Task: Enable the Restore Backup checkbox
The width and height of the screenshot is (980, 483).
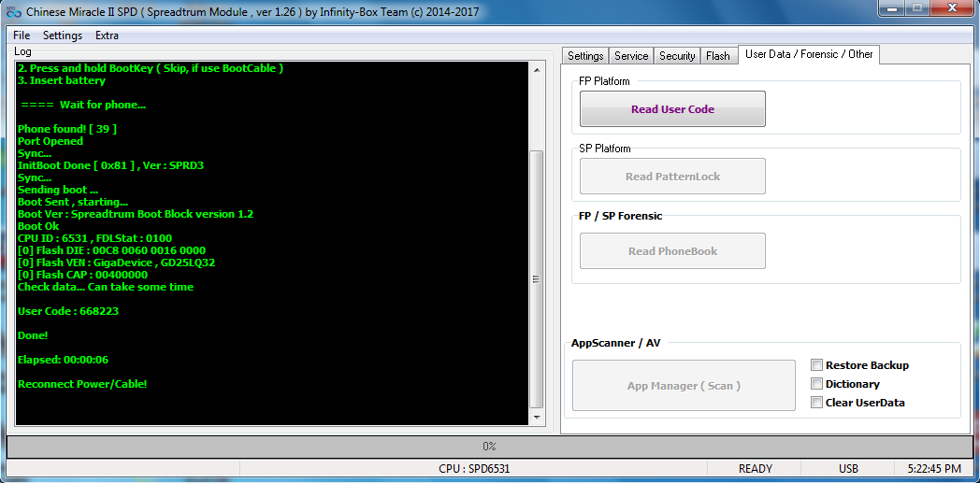Action: click(817, 365)
